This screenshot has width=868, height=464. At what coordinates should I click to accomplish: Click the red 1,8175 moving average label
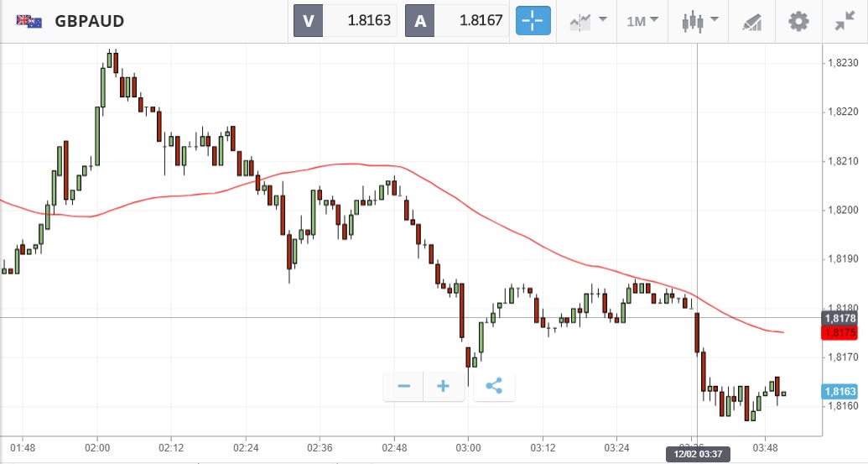tap(839, 333)
